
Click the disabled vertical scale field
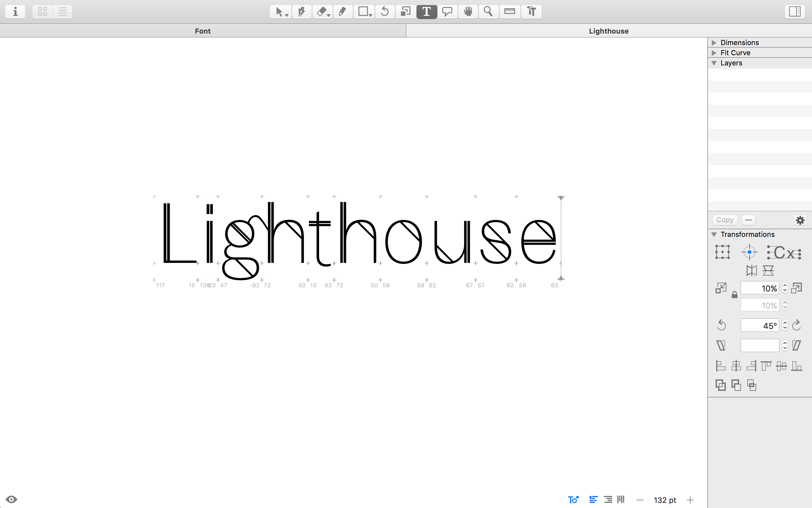760,305
